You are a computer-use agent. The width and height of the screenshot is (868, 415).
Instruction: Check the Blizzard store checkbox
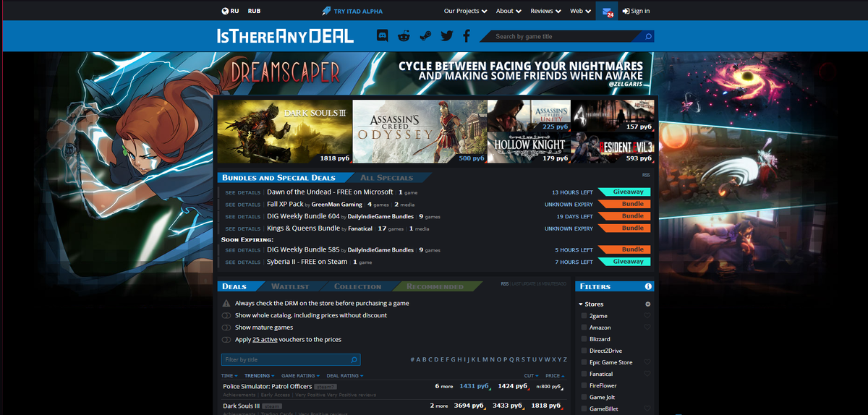coord(584,339)
